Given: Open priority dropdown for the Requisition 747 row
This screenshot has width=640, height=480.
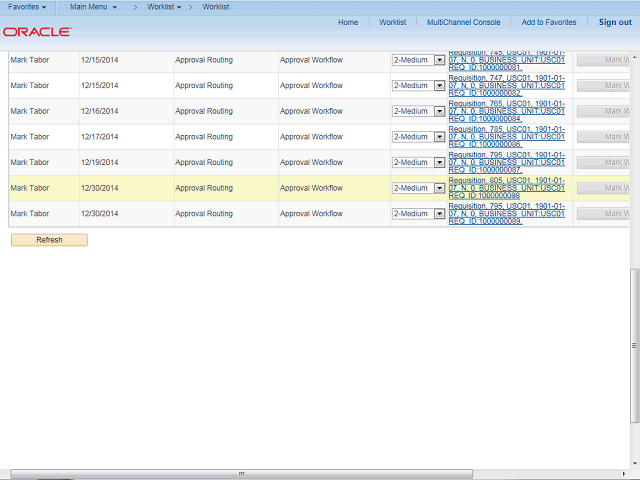Looking at the screenshot, I should coord(418,85).
